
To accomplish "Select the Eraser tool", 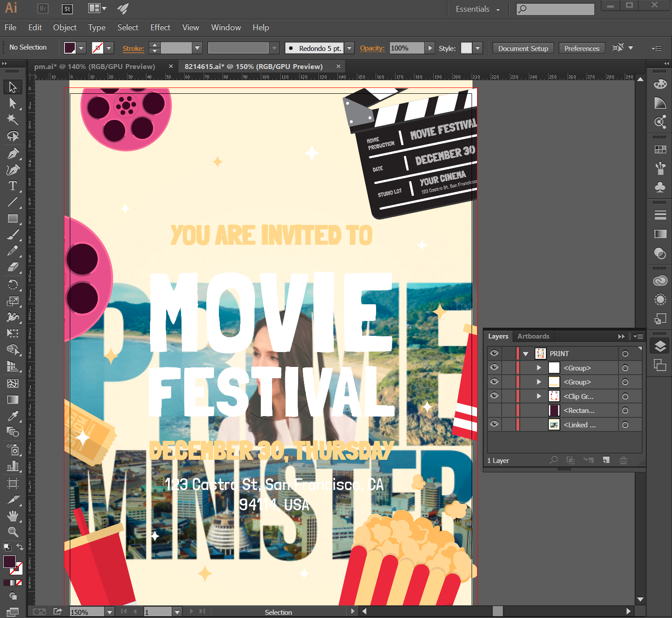I will (x=13, y=267).
